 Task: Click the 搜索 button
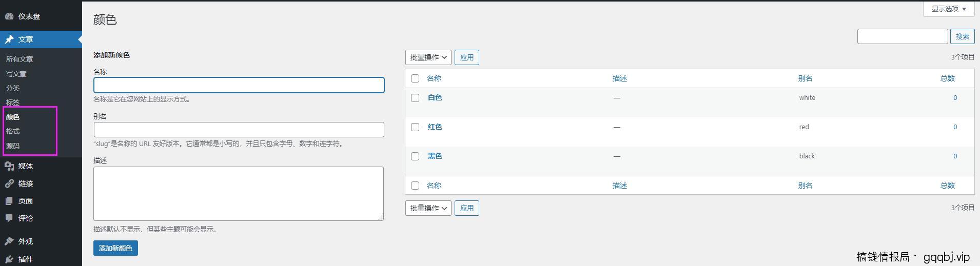963,36
